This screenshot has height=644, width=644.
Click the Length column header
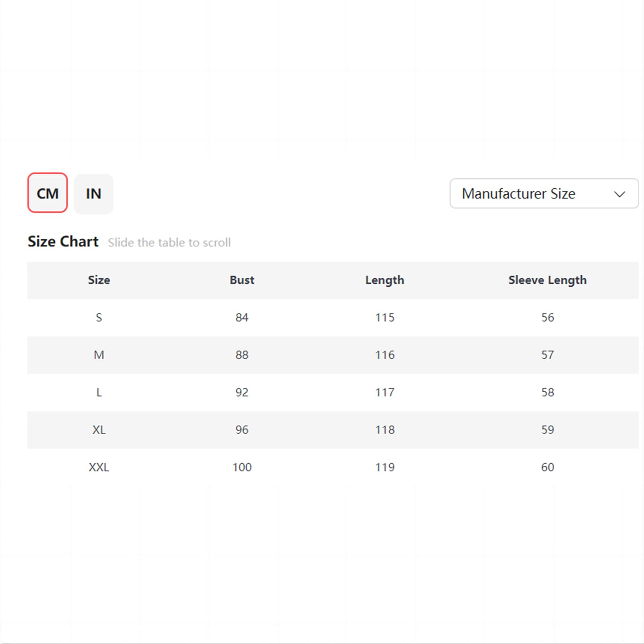tap(385, 280)
